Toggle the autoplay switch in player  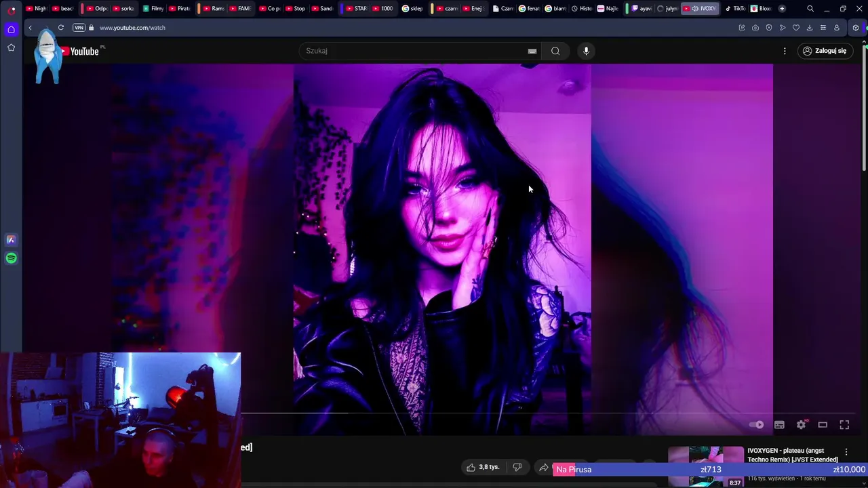[x=757, y=425]
